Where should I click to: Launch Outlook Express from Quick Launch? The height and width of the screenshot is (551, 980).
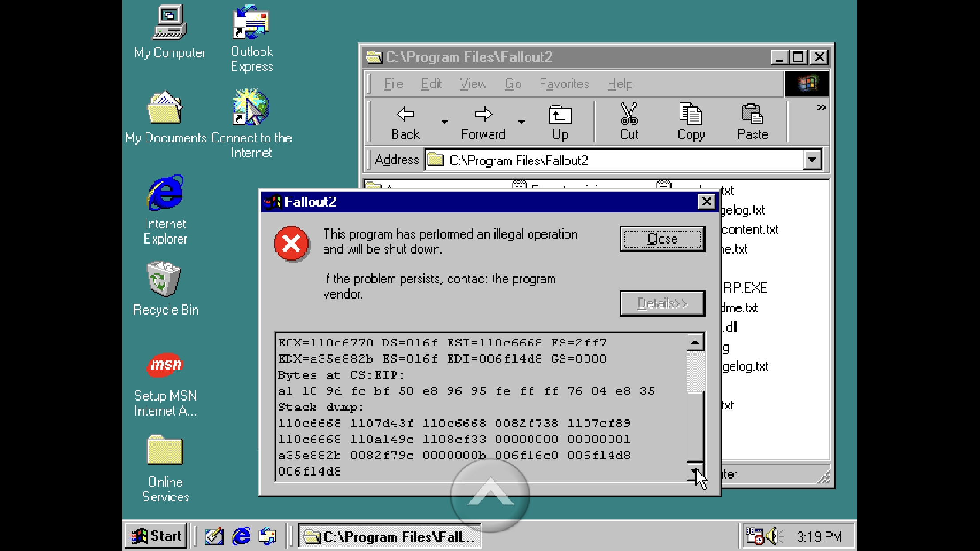pyautogui.click(x=268, y=536)
